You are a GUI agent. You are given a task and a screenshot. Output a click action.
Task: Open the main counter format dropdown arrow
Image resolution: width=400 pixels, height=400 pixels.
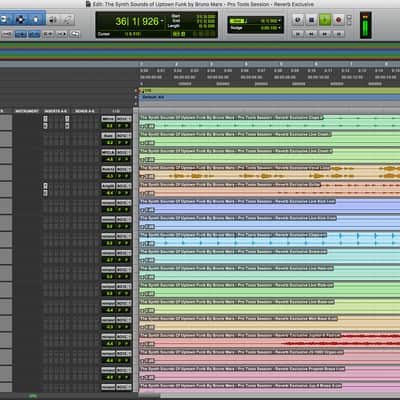162,21
